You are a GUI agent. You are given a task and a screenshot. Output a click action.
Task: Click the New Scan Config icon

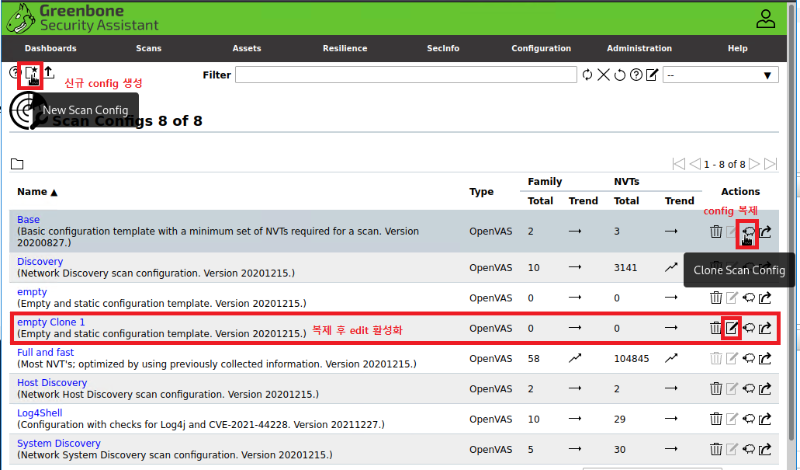pyautogui.click(x=31, y=74)
